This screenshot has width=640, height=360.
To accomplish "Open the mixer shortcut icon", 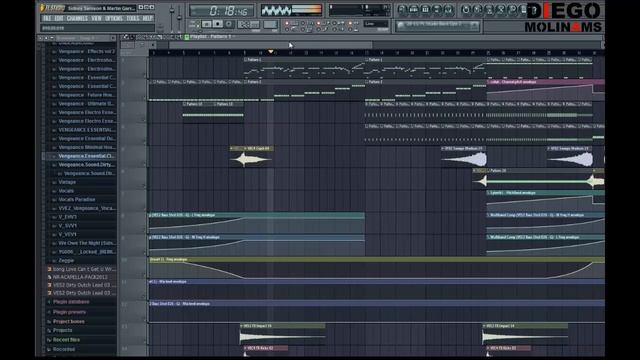I will pyautogui.click(x=448, y=9).
